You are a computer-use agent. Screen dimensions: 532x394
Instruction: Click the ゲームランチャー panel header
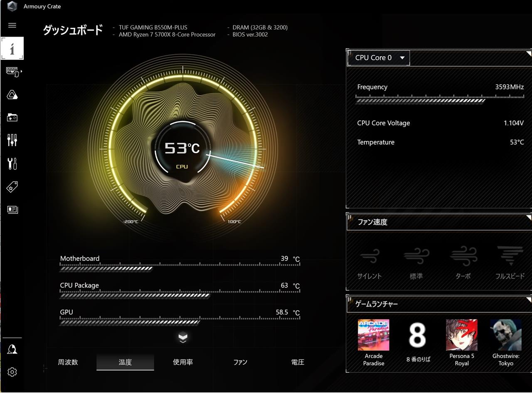[x=439, y=304]
